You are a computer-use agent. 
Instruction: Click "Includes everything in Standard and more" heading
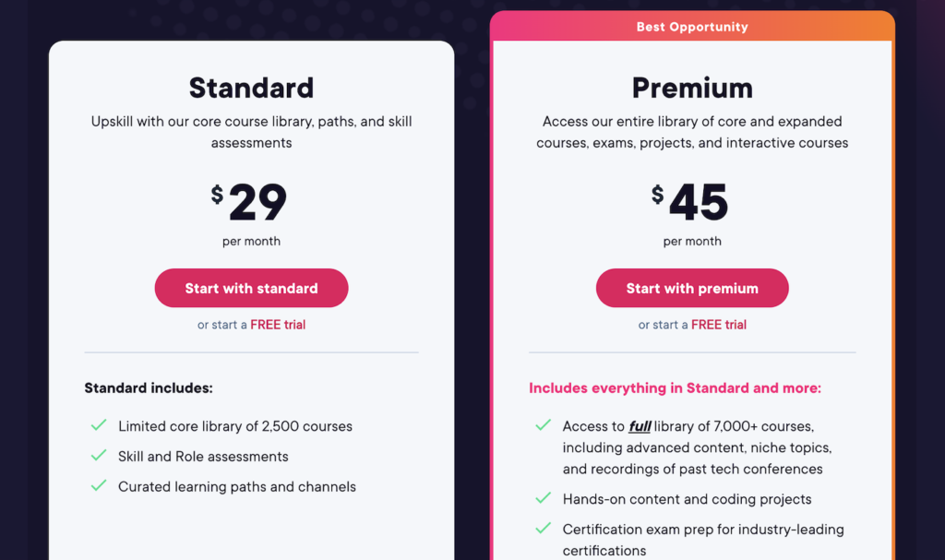click(x=675, y=388)
